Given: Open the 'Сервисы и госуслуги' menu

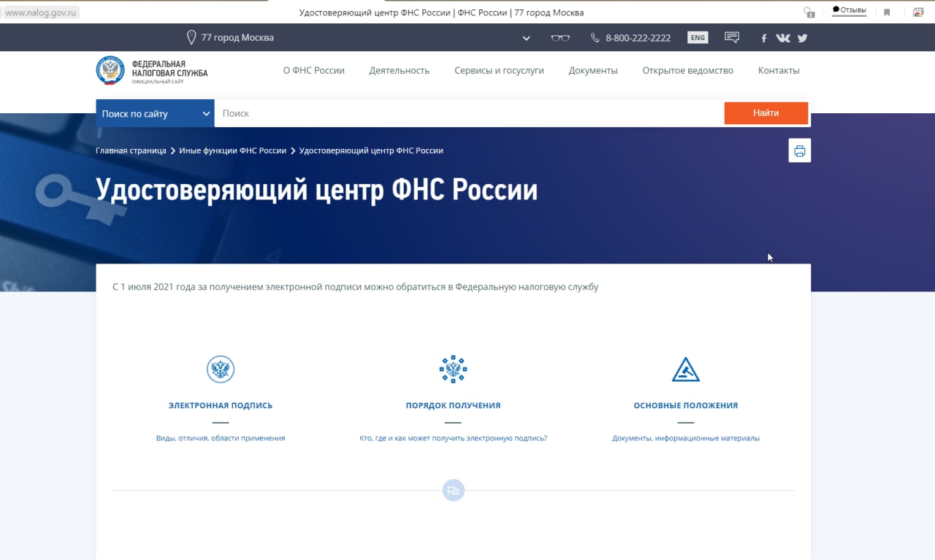Looking at the screenshot, I should (x=499, y=71).
